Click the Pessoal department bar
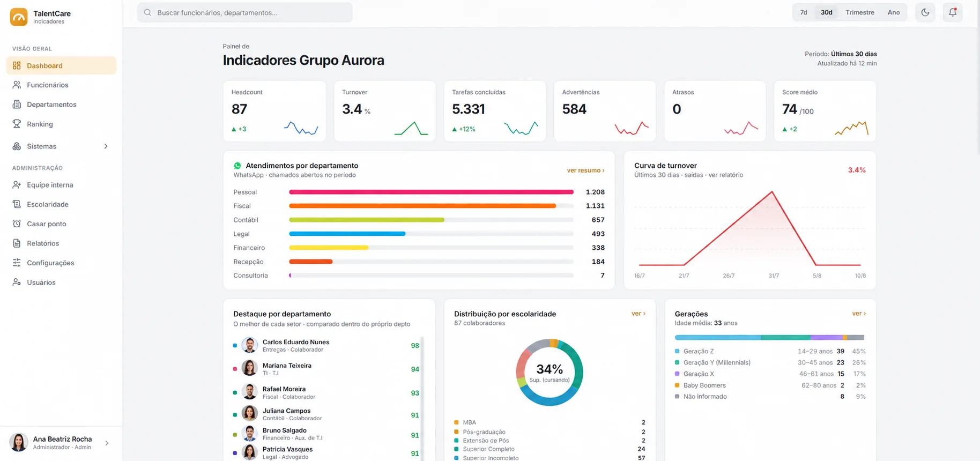The height and width of the screenshot is (461, 980). [x=431, y=192]
